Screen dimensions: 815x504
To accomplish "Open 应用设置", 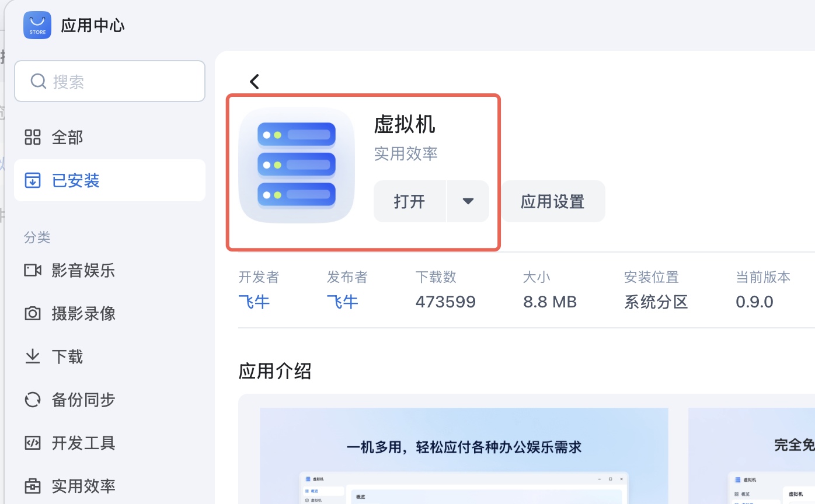I will pyautogui.click(x=553, y=201).
